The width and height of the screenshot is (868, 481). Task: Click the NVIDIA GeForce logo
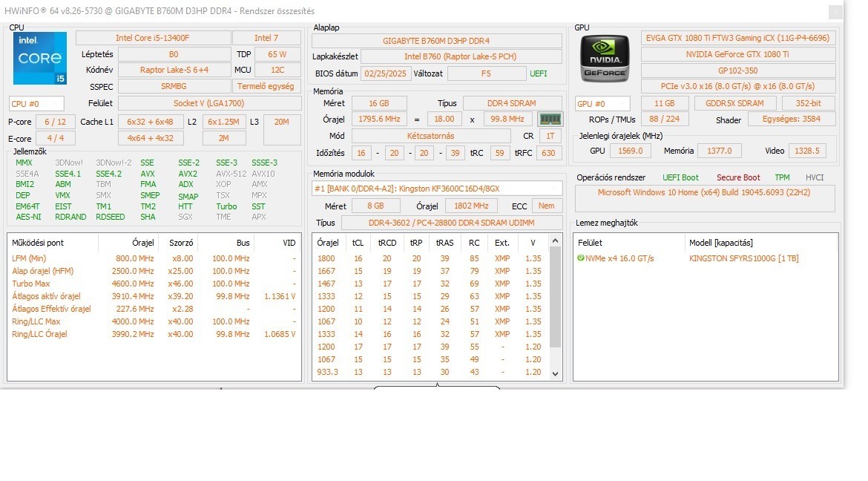pyautogui.click(x=605, y=59)
